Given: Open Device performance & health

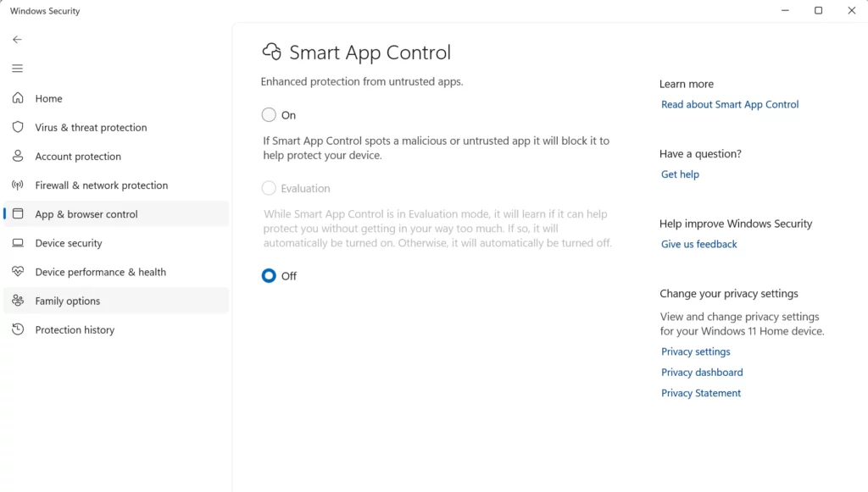Looking at the screenshot, I should pyautogui.click(x=116, y=272).
